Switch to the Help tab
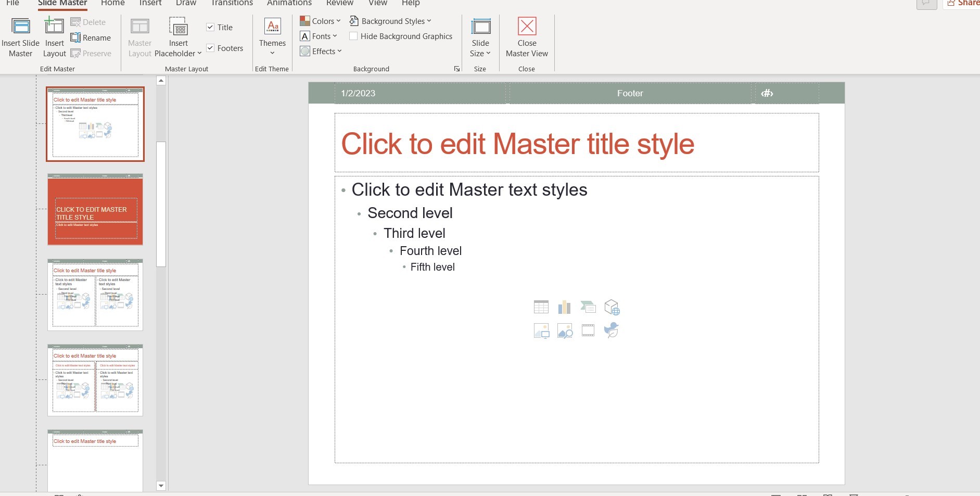The width and height of the screenshot is (980, 496). 411,3
